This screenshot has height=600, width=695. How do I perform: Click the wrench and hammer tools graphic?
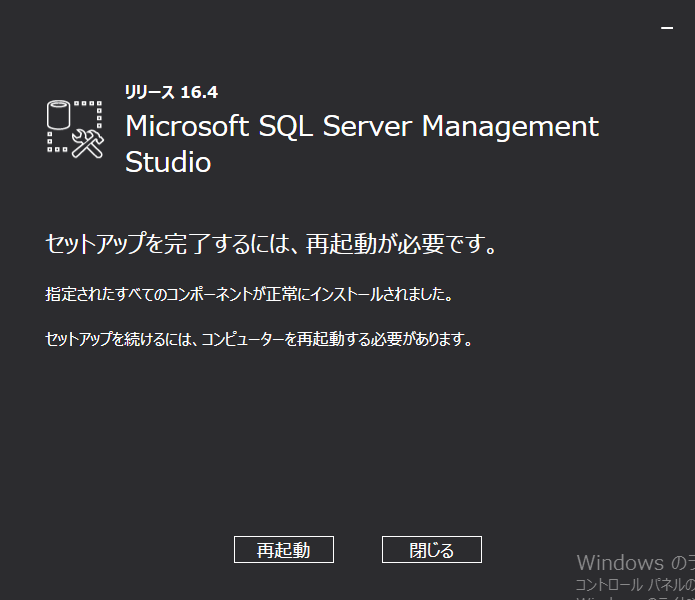click(x=89, y=143)
